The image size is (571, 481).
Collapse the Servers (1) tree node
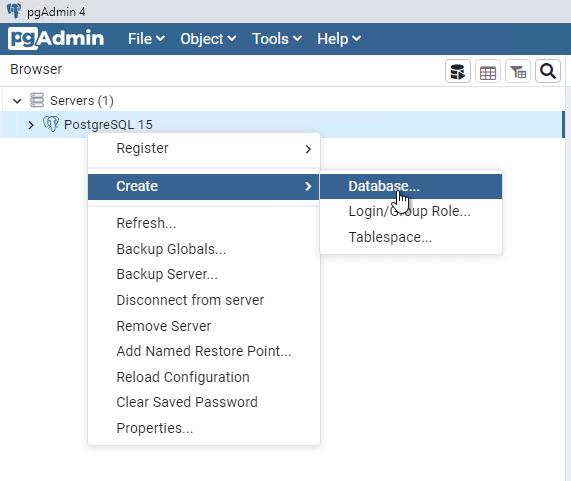pos(17,100)
